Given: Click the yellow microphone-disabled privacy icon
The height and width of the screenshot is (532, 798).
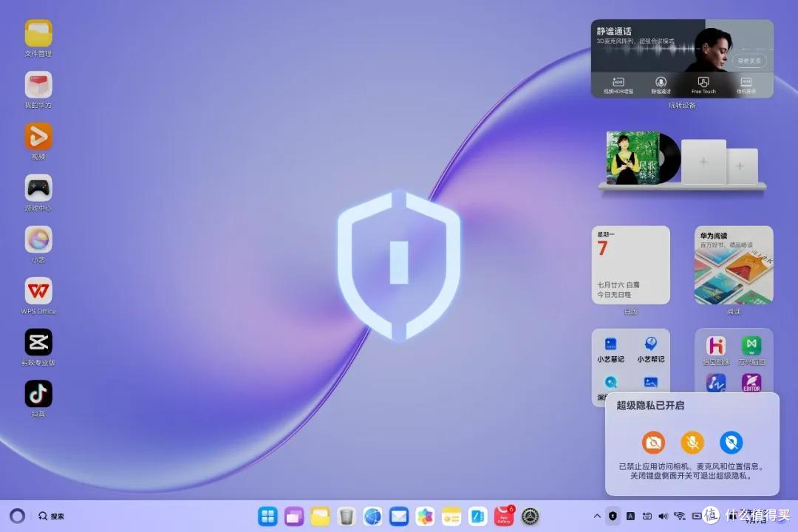Looking at the screenshot, I should (x=692, y=443).
